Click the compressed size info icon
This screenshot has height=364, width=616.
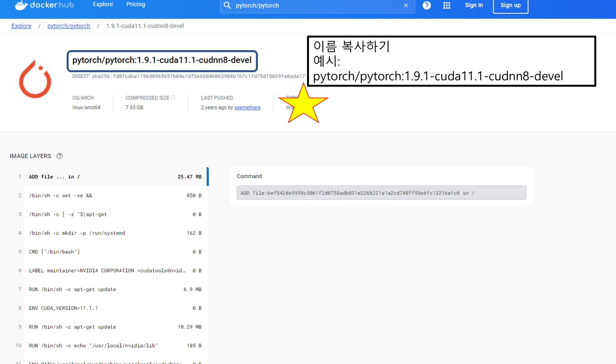(173, 97)
